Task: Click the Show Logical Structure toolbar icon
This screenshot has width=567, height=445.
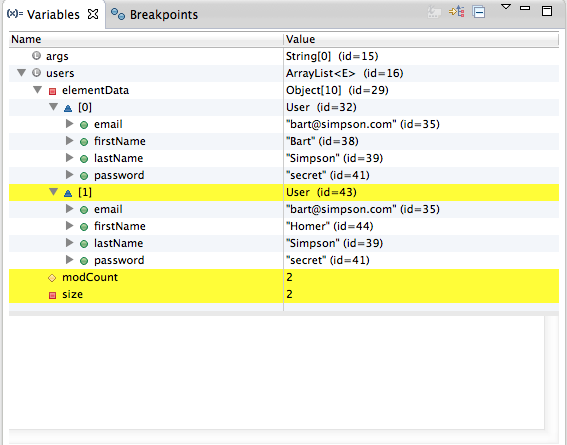Action: pyautogui.click(x=457, y=12)
